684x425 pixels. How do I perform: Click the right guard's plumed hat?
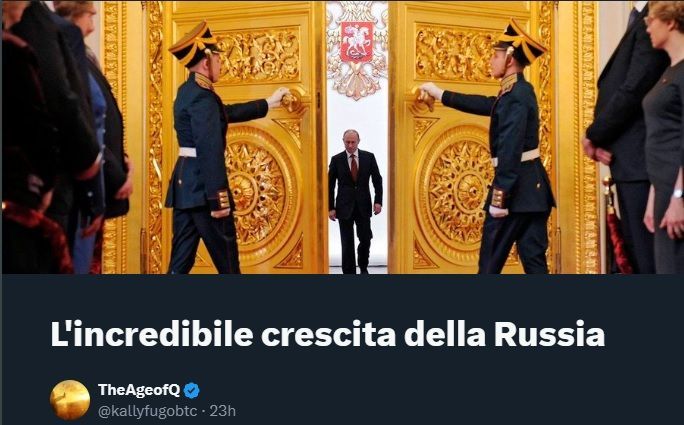520,43
